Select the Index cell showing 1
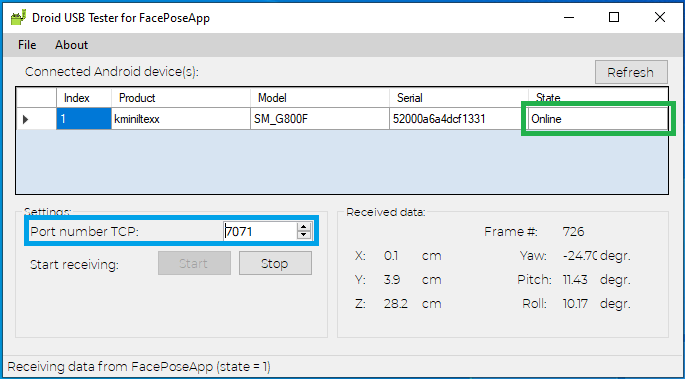Screen dimensions: 685x379 pos(84,119)
